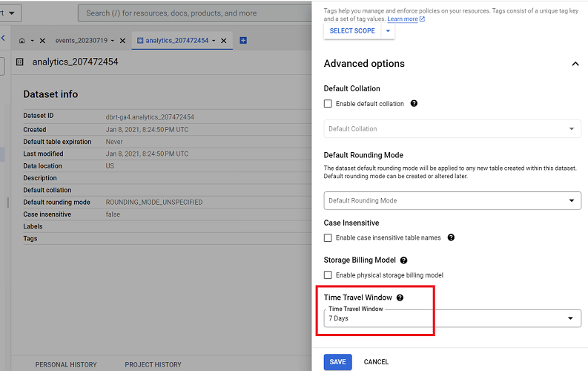Show help for case insensitive names
This screenshot has width=588, height=371.
tap(451, 237)
